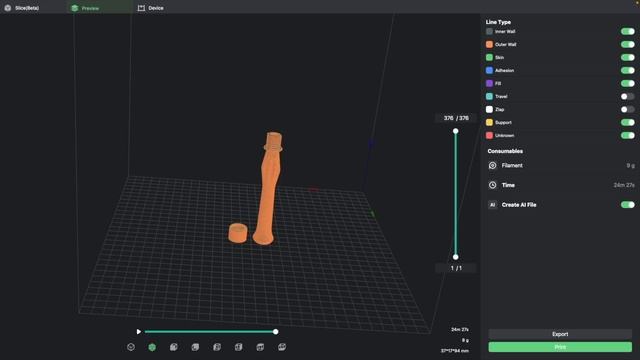This screenshot has width=640, height=360.
Task: Click the Outer Wall label
Action: pos(506,44)
